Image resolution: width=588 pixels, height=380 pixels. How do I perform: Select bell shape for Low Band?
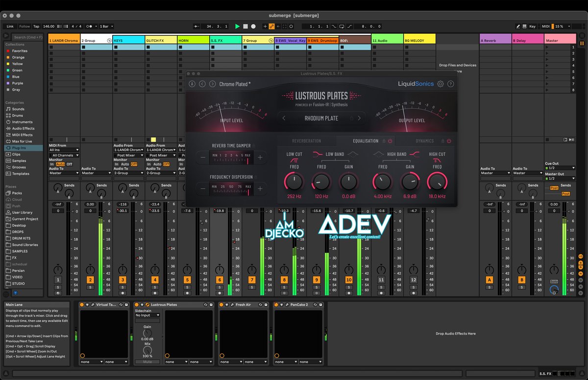point(352,154)
